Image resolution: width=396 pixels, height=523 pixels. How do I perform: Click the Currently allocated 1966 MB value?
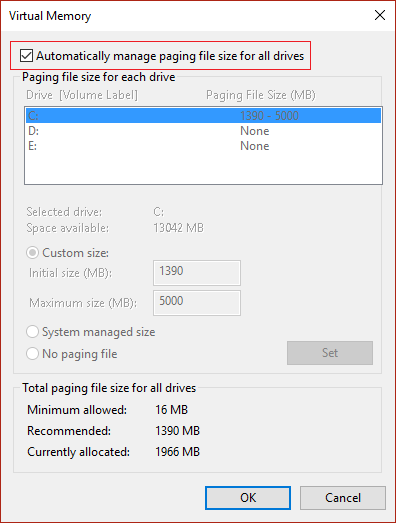pos(177,452)
